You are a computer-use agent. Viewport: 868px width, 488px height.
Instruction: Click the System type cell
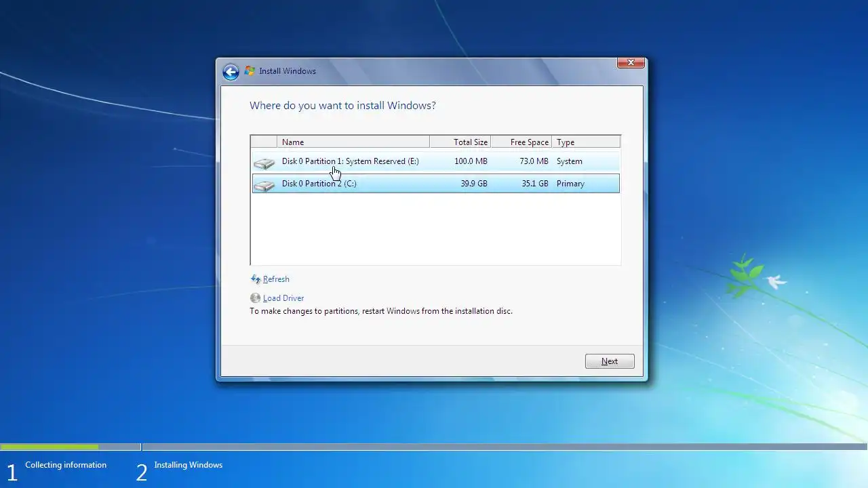pos(570,161)
